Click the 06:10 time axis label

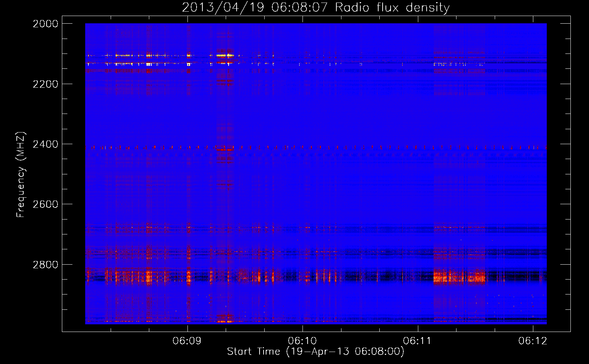(x=303, y=341)
